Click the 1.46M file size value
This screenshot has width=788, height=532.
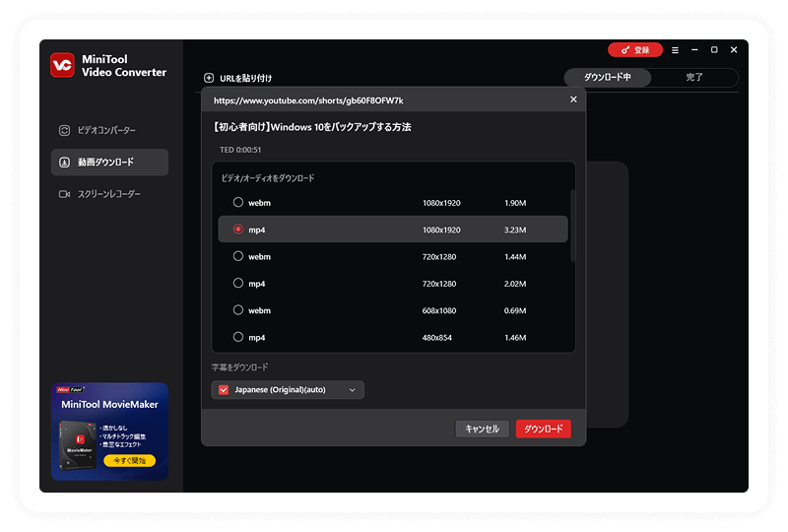(x=515, y=338)
